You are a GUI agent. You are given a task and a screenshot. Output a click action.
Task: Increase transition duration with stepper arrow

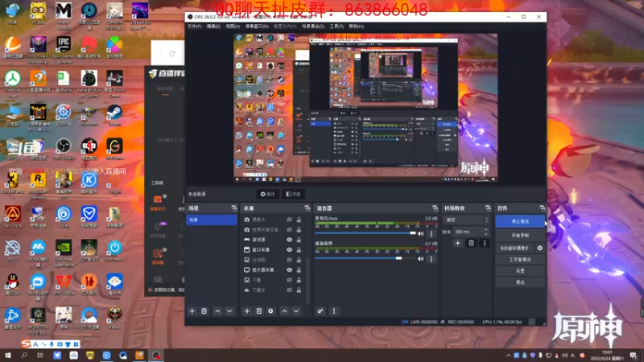486,230
